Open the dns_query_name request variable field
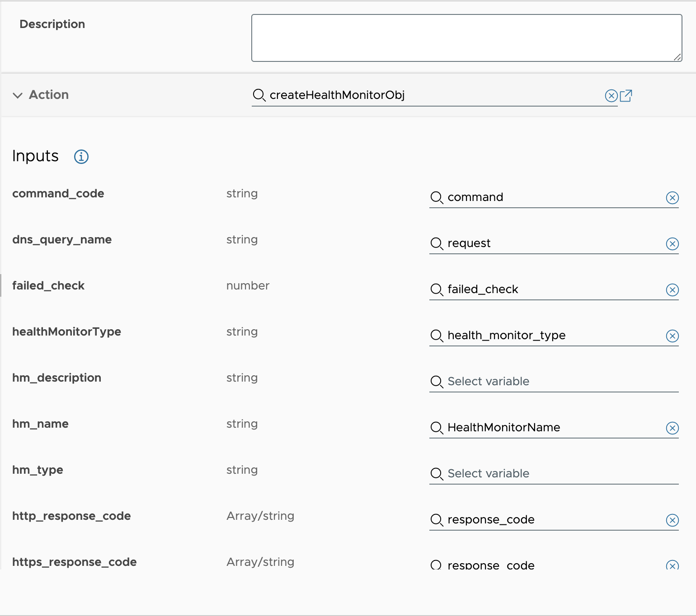The image size is (696, 616). coord(547,243)
